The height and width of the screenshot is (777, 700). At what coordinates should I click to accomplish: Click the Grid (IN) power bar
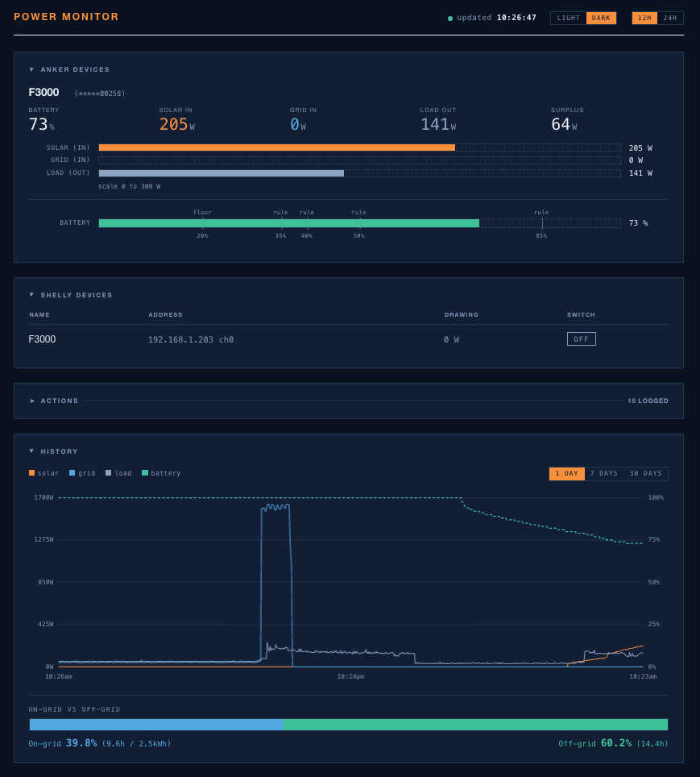pyautogui.click(x=359, y=160)
